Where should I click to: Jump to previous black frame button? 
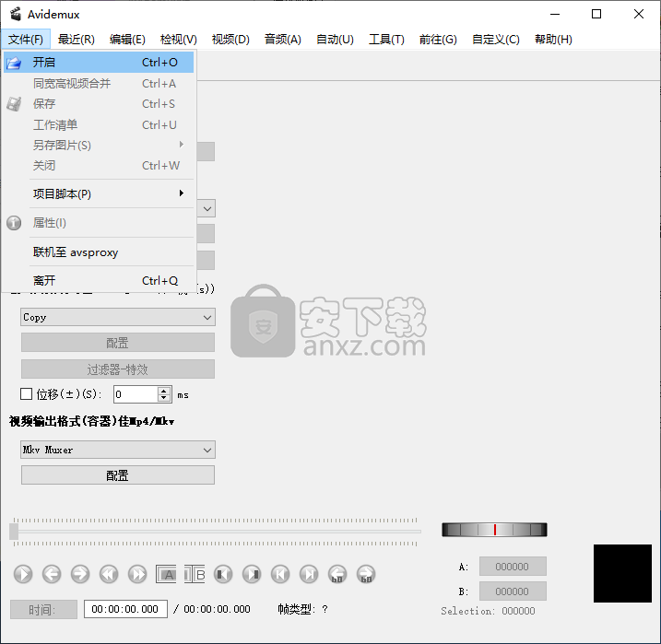(x=223, y=574)
